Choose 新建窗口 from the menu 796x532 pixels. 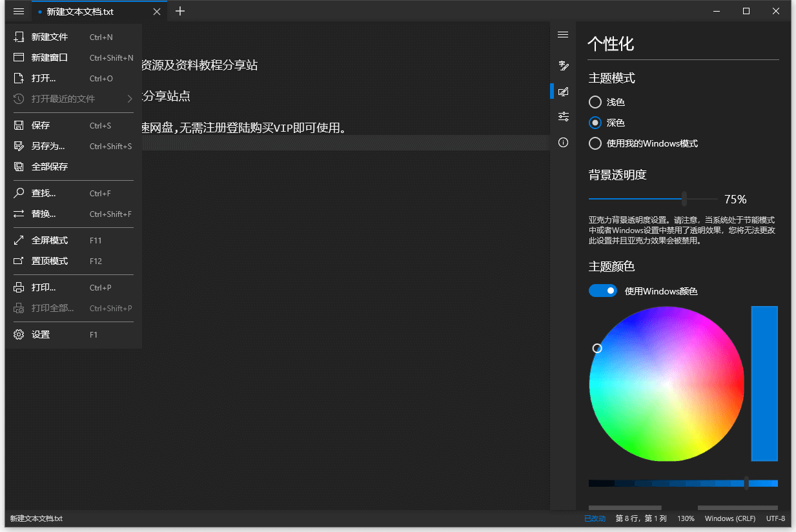tap(73, 58)
